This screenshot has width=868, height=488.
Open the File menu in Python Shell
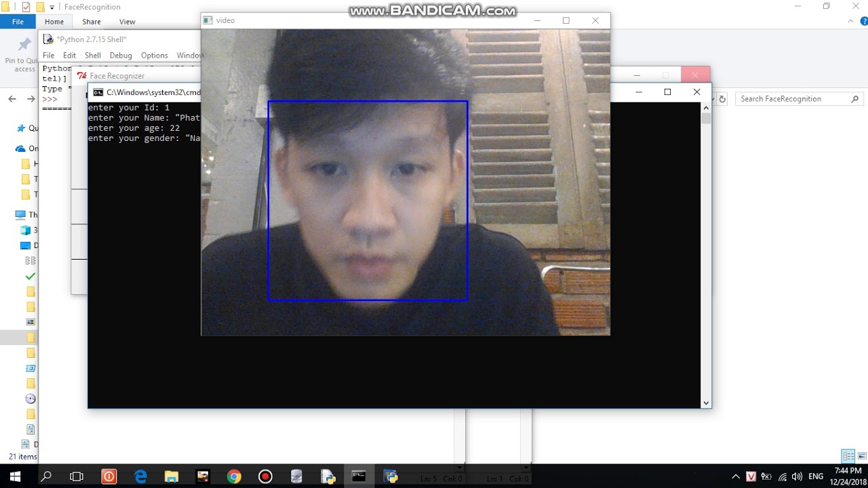pyautogui.click(x=49, y=56)
